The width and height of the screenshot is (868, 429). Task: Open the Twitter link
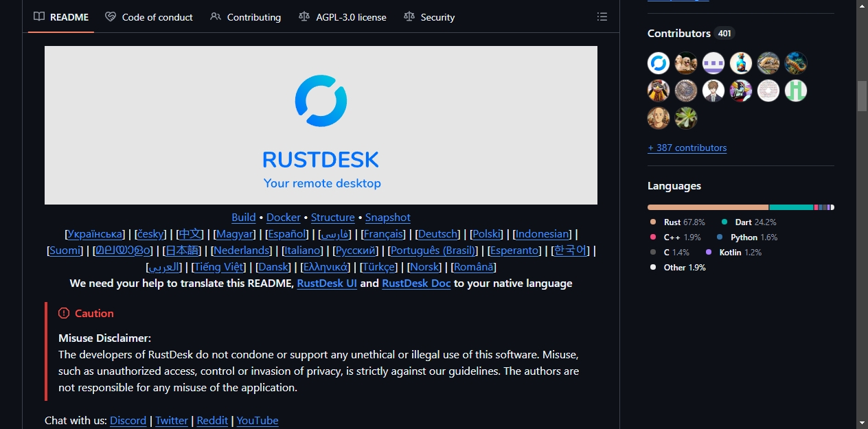(172, 420)
